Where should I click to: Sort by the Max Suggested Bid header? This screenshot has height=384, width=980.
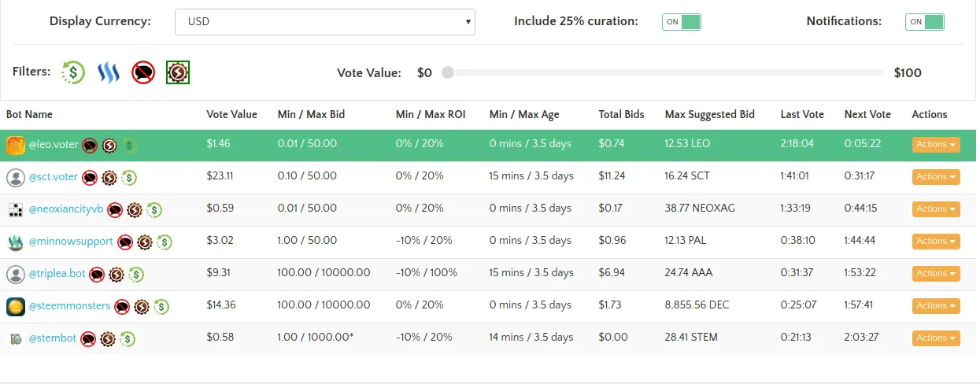tap(710, 115)
